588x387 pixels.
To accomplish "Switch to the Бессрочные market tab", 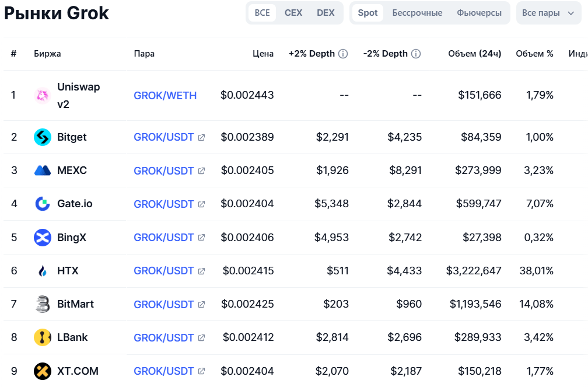I will [418, 13].
